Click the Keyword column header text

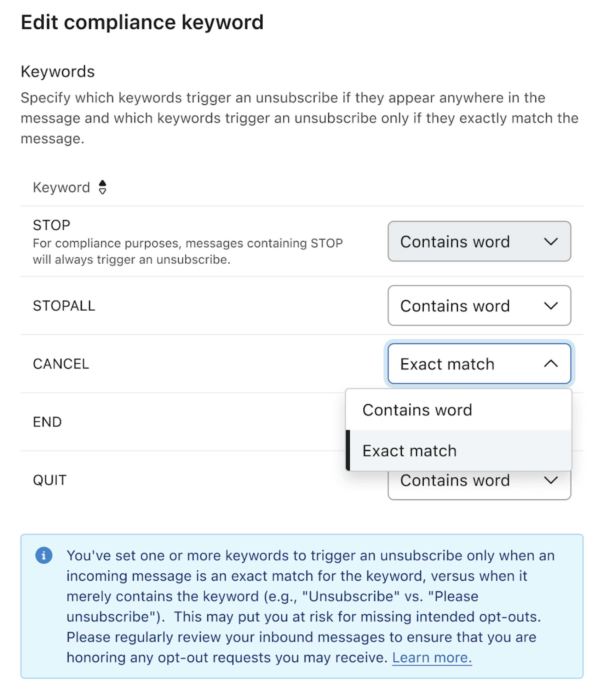[61, 187]
